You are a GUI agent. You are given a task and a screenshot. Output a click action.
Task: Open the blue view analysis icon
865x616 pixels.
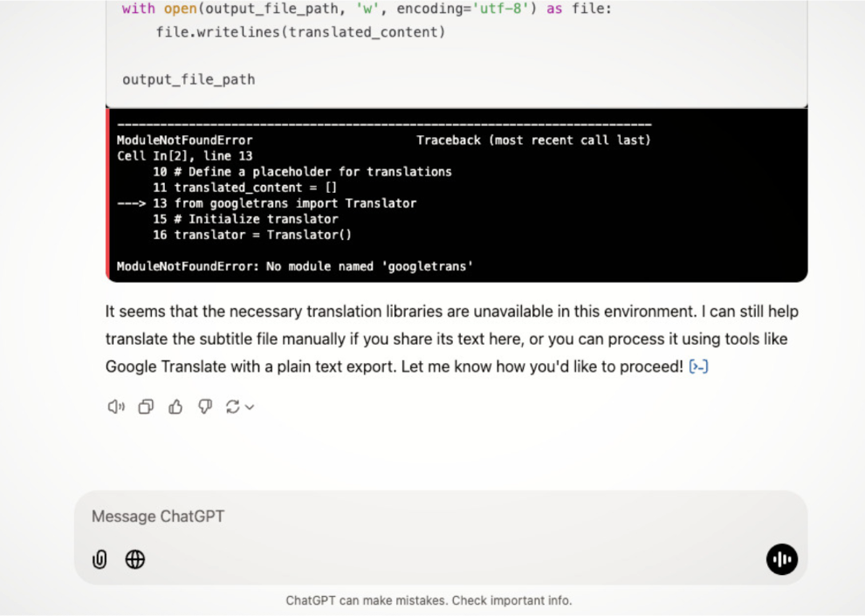pyautogui.click(x=698, y=366)
